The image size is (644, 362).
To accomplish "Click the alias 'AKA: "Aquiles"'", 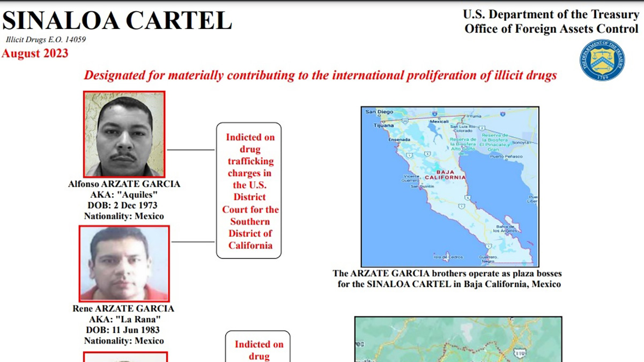I will (x=124, y=195).
